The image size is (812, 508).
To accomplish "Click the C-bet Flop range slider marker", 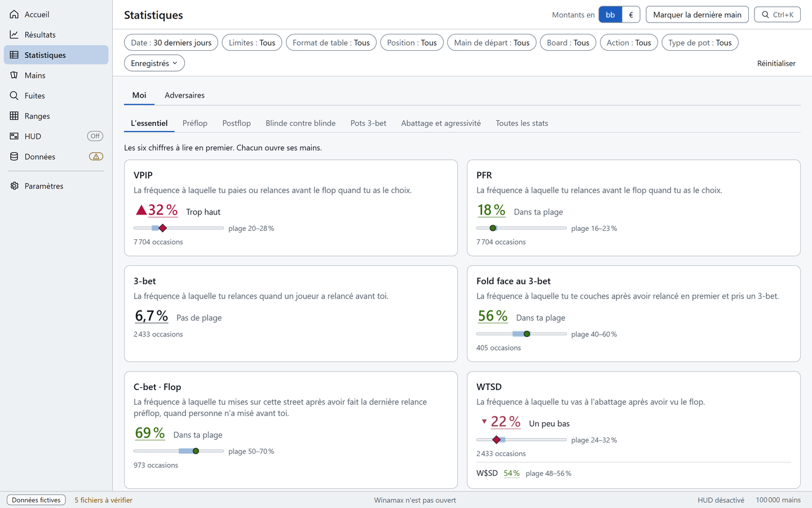I will 196,451.
